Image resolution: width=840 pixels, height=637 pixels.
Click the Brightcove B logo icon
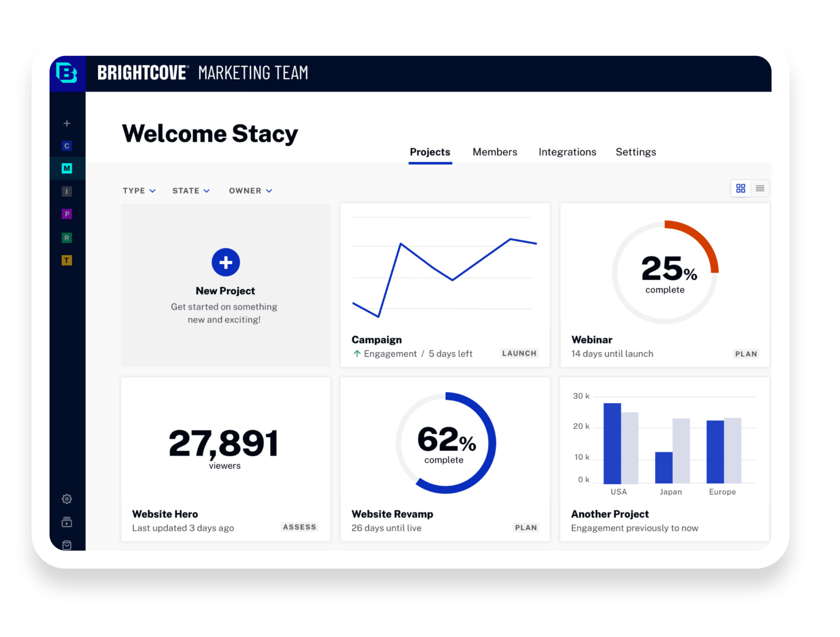point(67,73)
